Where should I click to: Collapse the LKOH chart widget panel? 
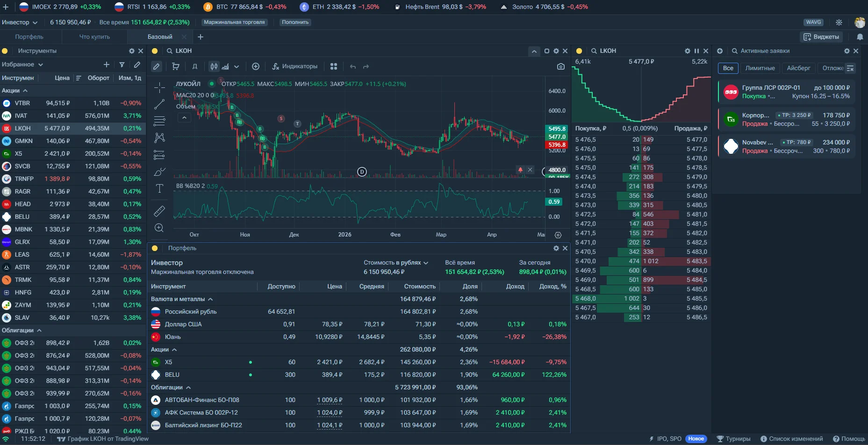pyautogui.click(x=534, y=51)
